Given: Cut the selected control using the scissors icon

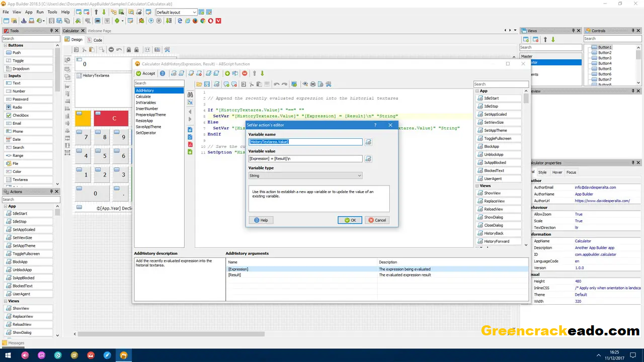Looking at the screenshot, I should (84, 49).
